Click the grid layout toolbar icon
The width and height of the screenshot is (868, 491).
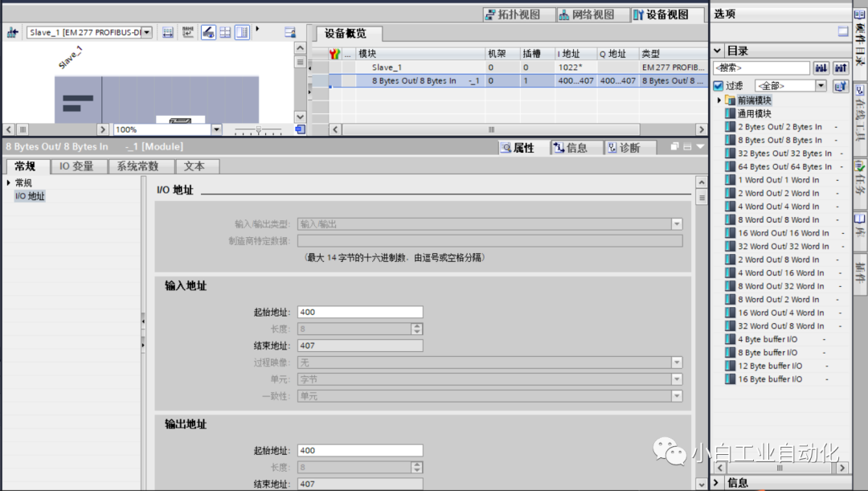tap(225, 33)
